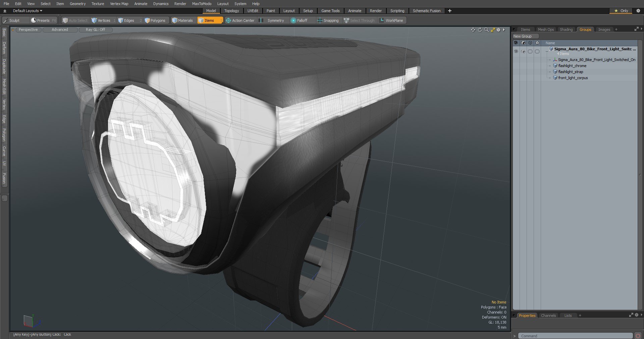This screenshot has width=644, height=339.
Task: Open Presets browser button
Action: pos(43,20)
